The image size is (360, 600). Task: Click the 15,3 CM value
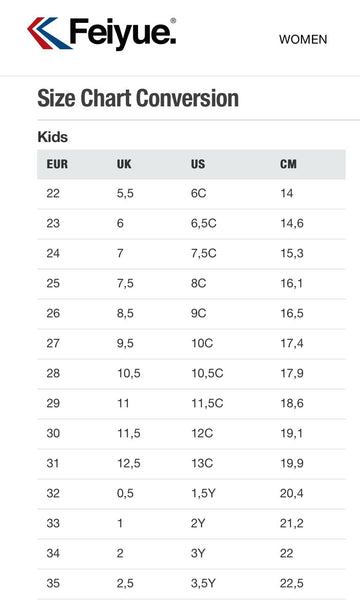pos(292,253)
